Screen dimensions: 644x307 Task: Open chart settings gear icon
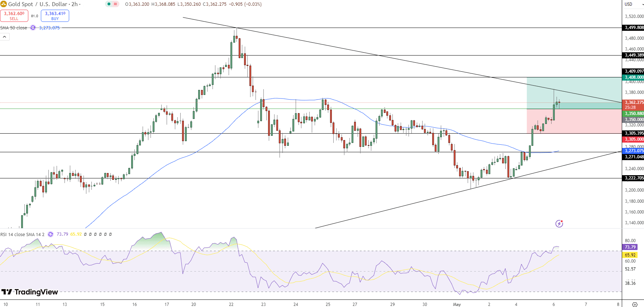pyautogui.click(x=635, y=304)
